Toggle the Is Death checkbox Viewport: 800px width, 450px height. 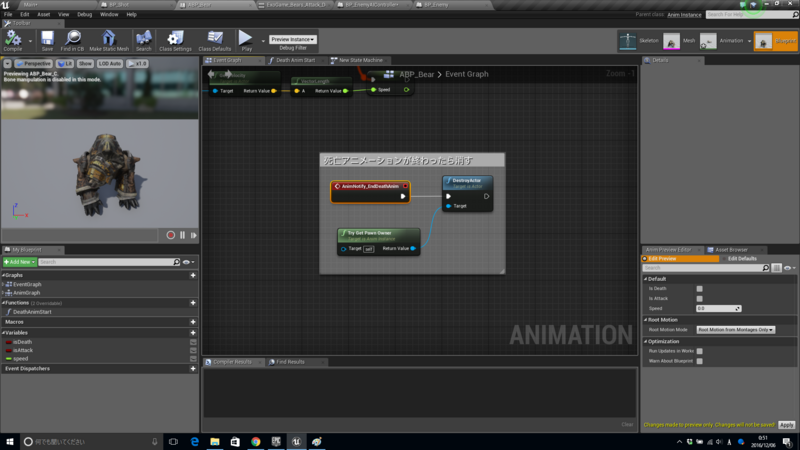[699, 289]
